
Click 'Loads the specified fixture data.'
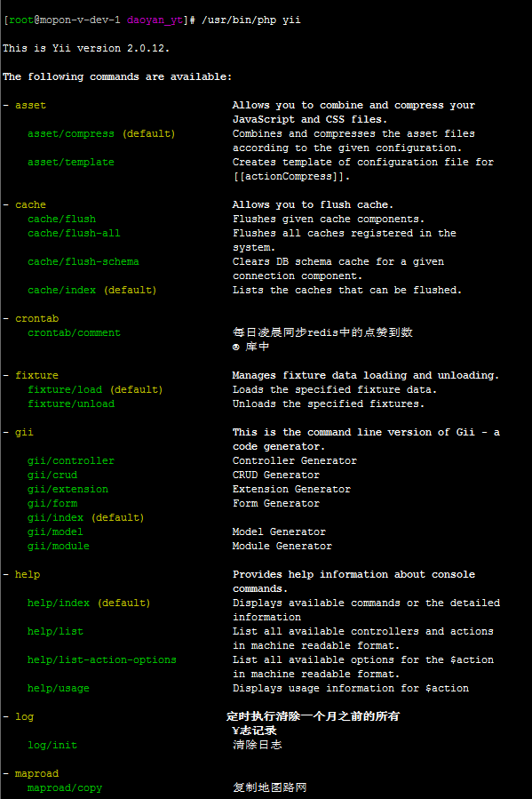335,390
